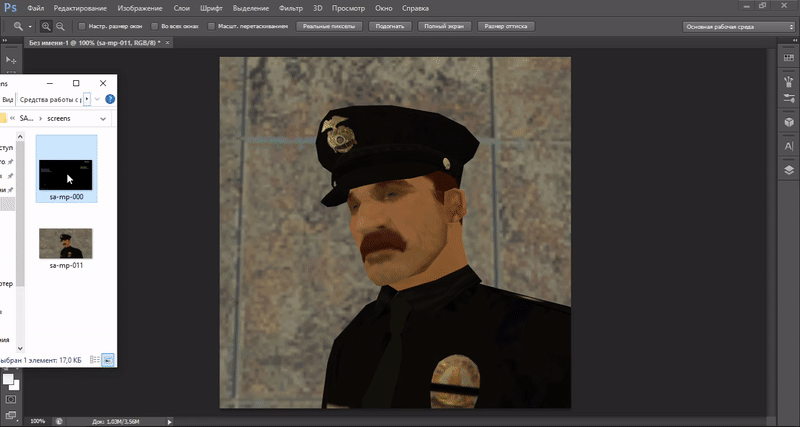Open the Изображение menu
Image resolution: width=800 pixels, height=427 pixels.
click(x=140, y=8)
